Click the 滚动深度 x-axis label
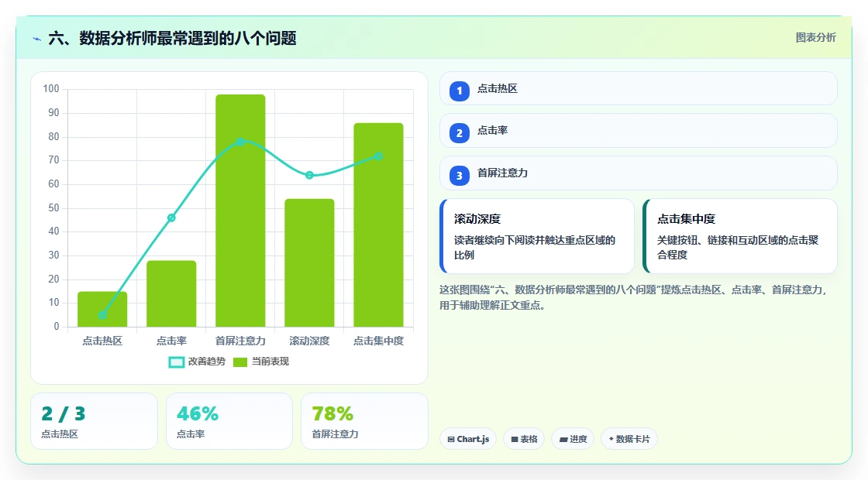This screenshot has height=480, width=868. (x=309, y=341)
